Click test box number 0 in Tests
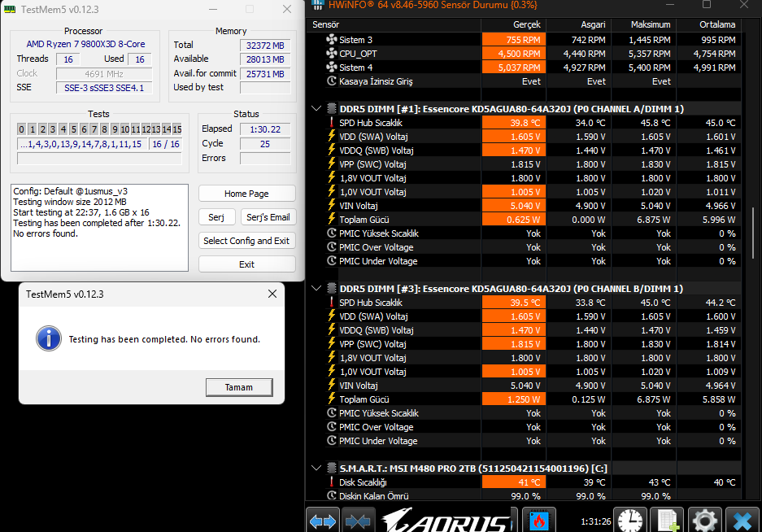The height and width of the screenshot is (532, 762). [x=21, y=129]
